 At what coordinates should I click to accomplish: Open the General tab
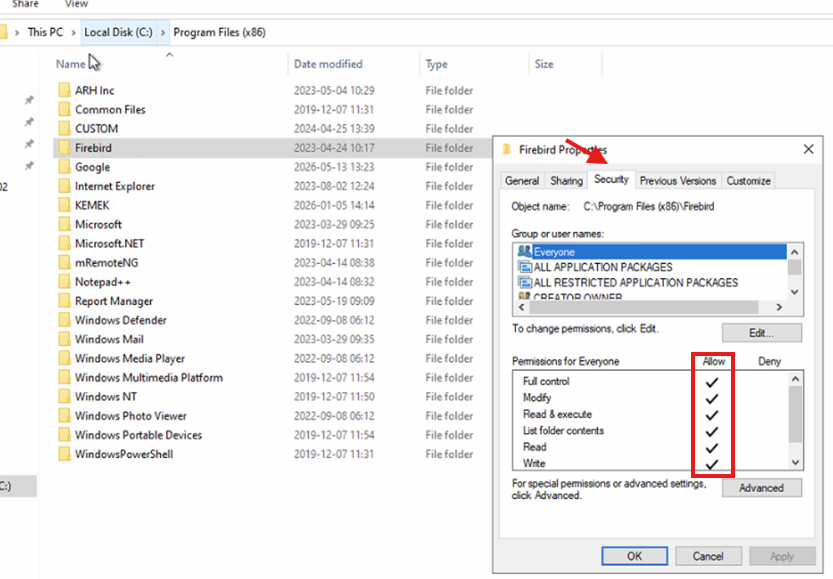522,181
